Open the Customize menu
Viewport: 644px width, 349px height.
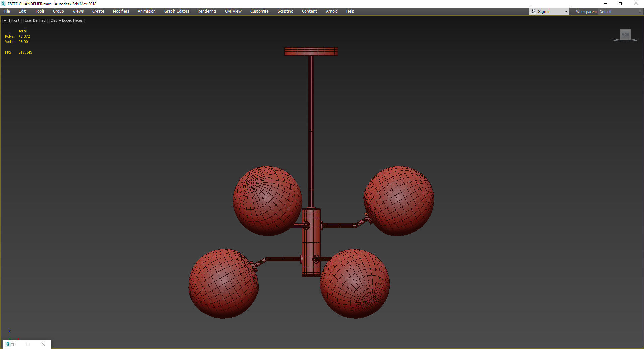click(259, 11)
